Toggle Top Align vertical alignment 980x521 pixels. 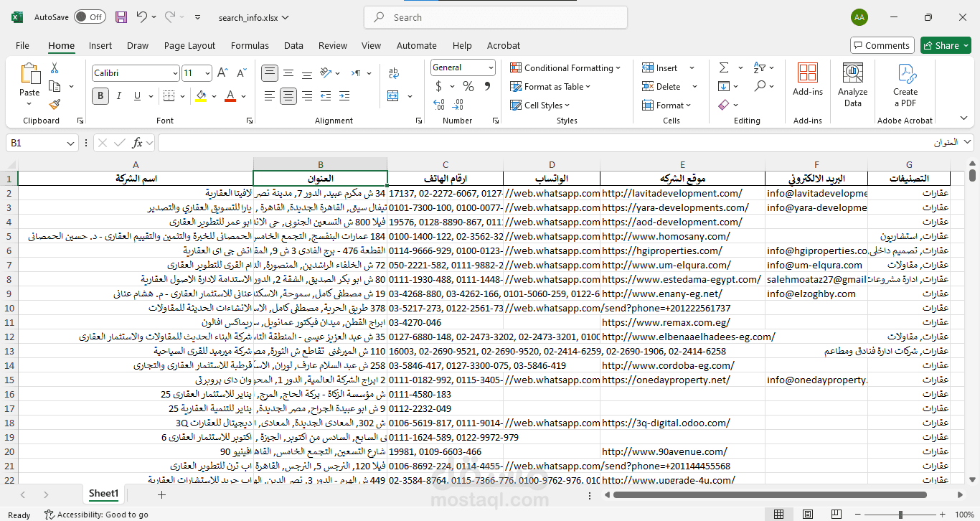click(270, 73)
